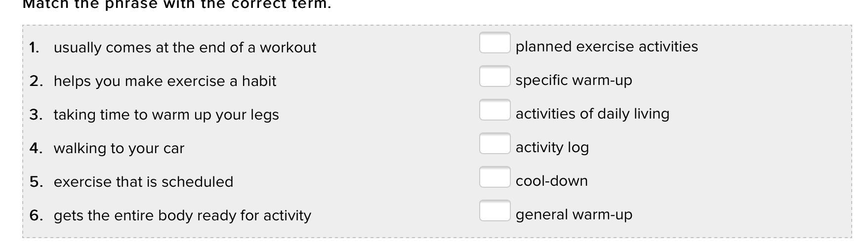Select the 'specific warm-up' term label
868x247 pixels.
574,80
